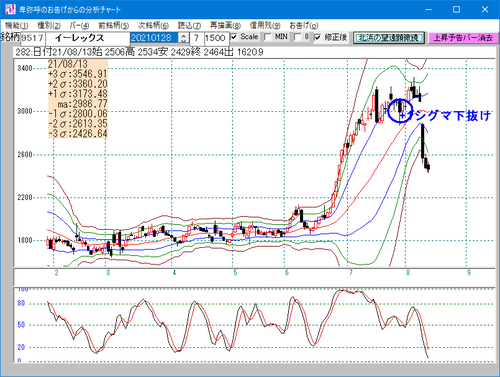Image resolution: width=500 pixels, height=377 pixels.
Task: Increase the date with stepper up arrow
Action: click(x=184, y=35)
